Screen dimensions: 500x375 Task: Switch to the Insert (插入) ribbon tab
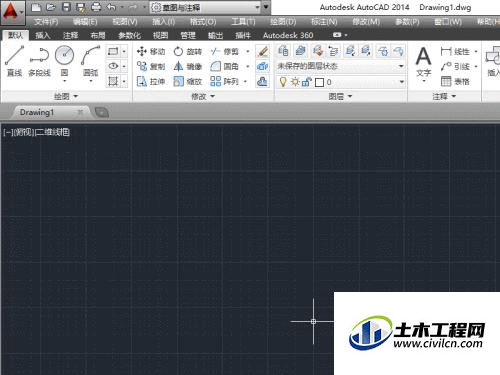click(x=43, y=35)
